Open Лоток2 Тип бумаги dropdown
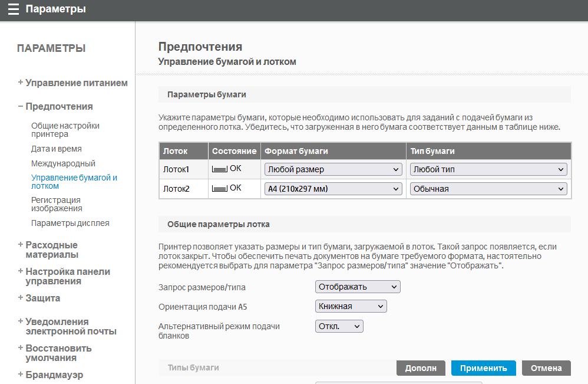Image resolution: width=588 pixels, height=384 pixels. [488, 189]
